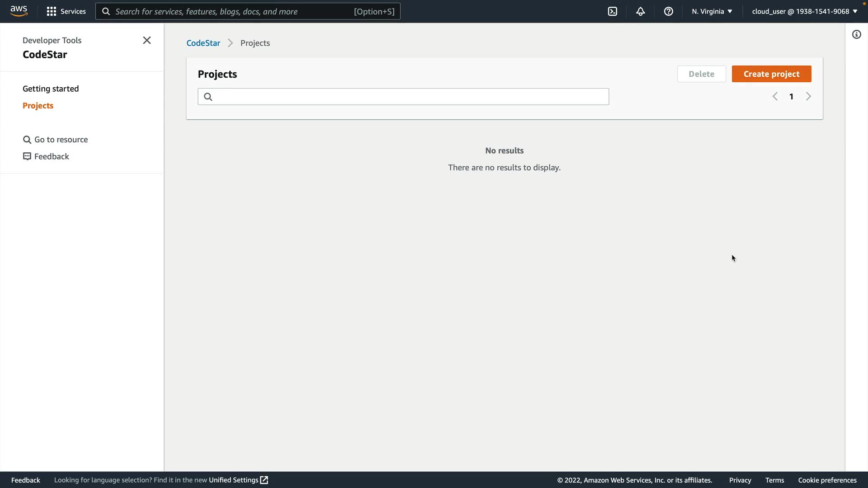Open the notifications bell
The height and width of the screenshot is (488, 868).
click(x=640, y=11)
